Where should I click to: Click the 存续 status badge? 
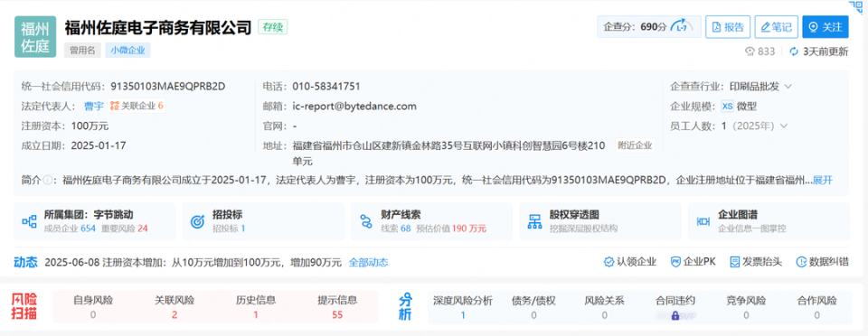click(272, 27)
